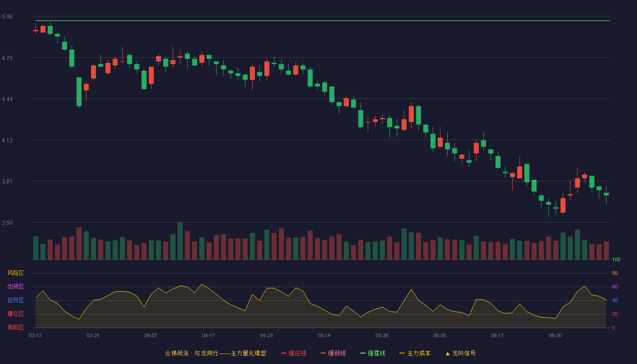Click the tallest green volume bar
Screen dimensions: 637x364
[x=180, y=241]
